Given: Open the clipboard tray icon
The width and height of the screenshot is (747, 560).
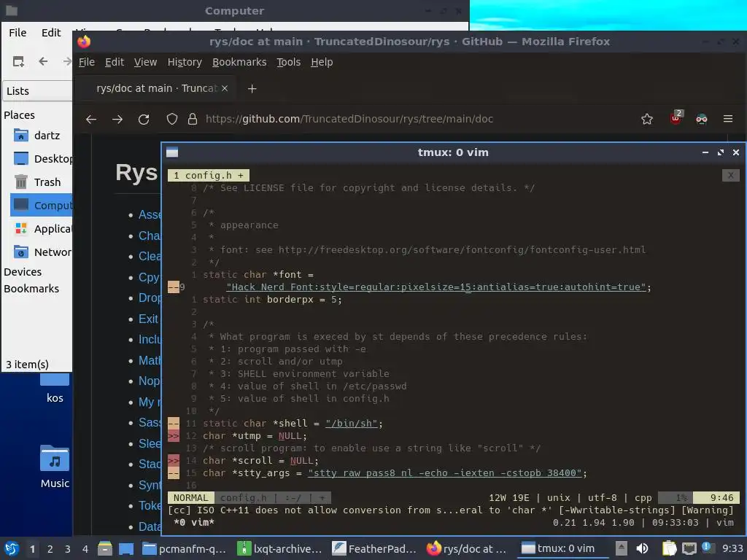Looking at the screenshot, I should tap(670, 548).
